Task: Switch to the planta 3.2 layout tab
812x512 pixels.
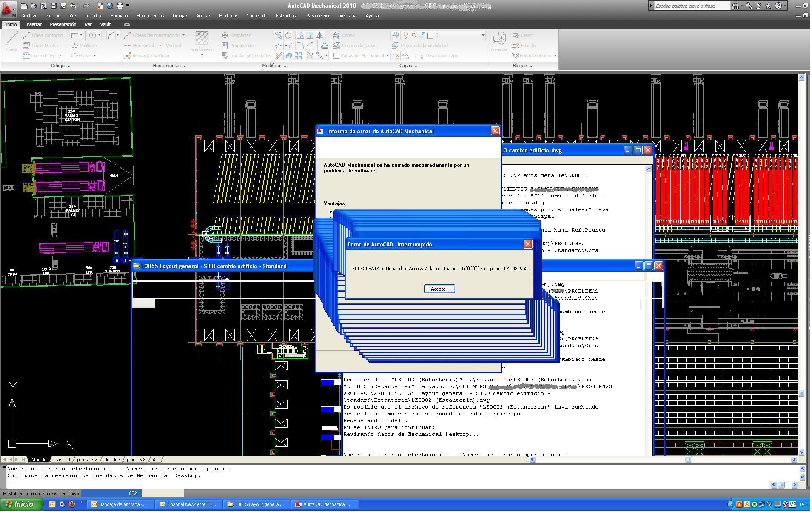Action: point(87,460)
